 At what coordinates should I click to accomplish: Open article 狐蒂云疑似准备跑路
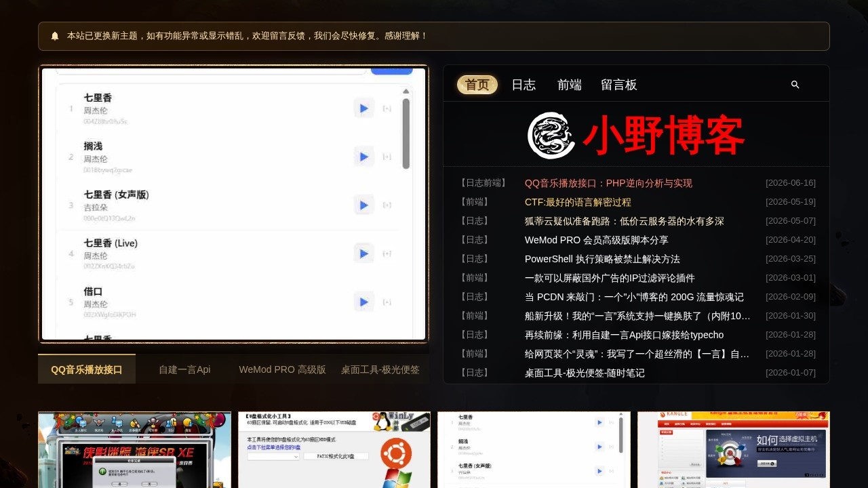click(625, 221)
